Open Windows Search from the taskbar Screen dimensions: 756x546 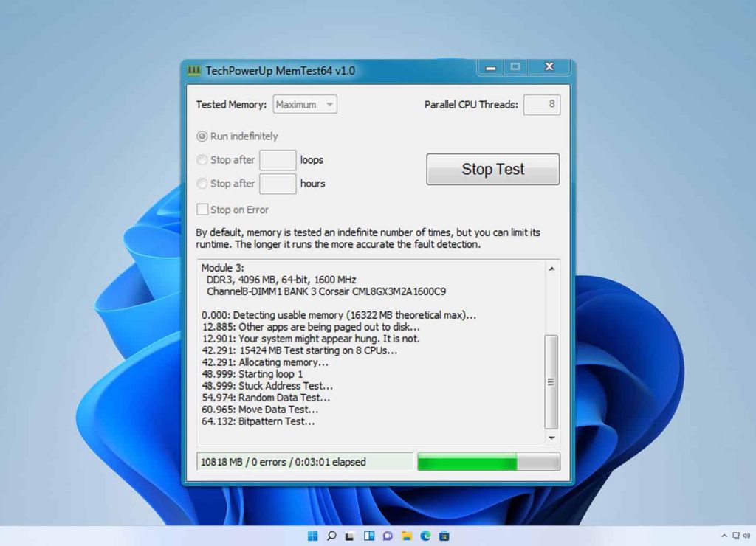[x=334, y=535]
